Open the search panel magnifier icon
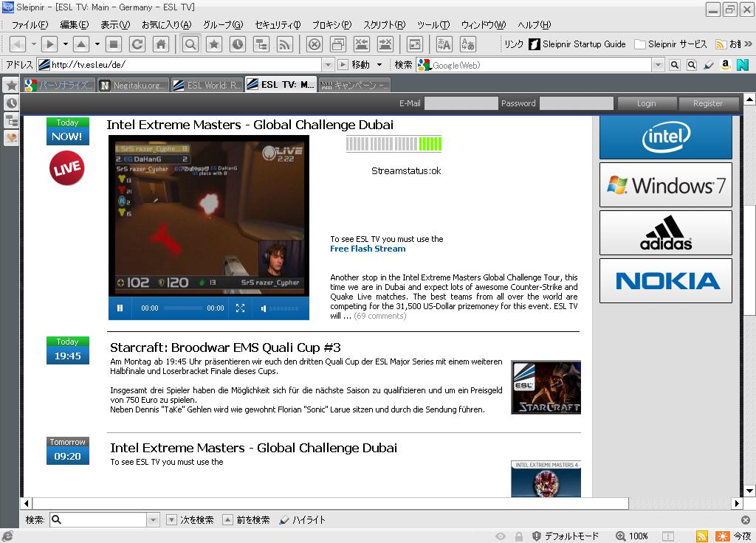 (190, 44)
